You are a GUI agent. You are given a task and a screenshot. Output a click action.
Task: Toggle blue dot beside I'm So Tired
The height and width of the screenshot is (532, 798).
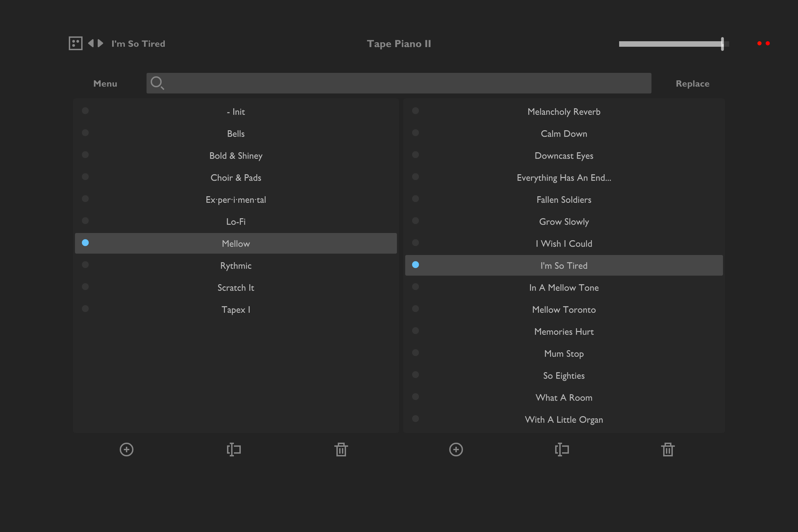click(x=416, y=265)
